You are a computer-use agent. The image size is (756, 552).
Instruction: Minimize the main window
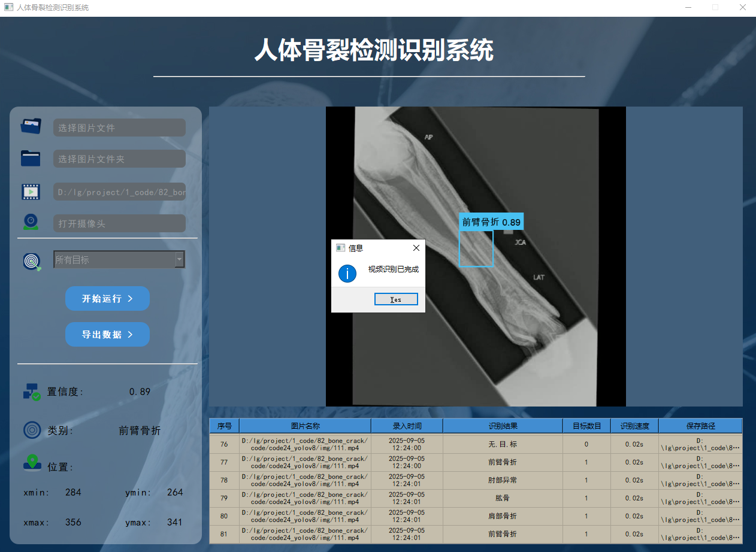click(x=688, y=8)
